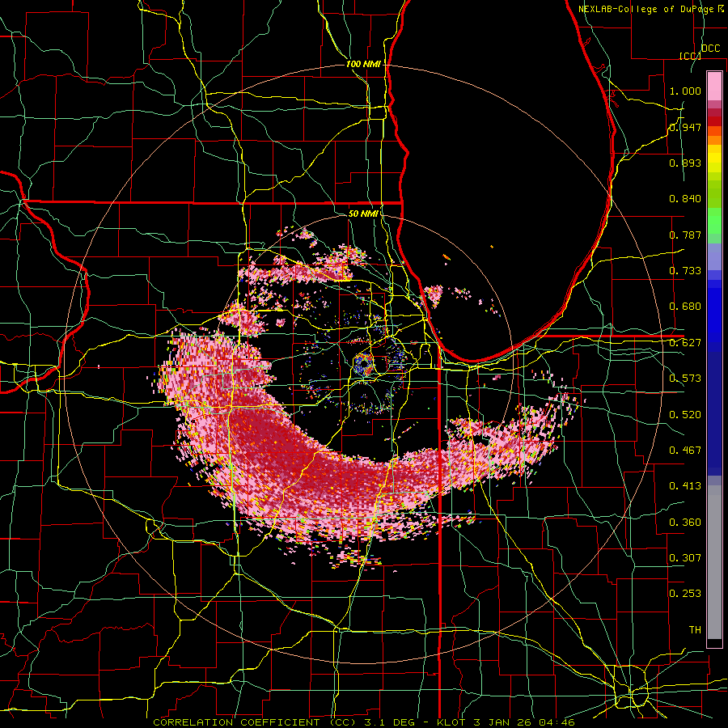Click the 100 NMI range ring label

click(363, 64)
